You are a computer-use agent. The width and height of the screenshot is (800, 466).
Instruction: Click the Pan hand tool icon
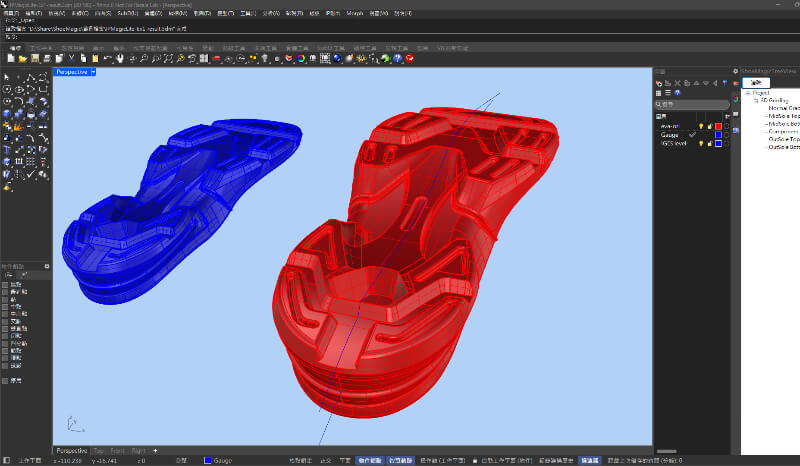[x=120, y=60]
